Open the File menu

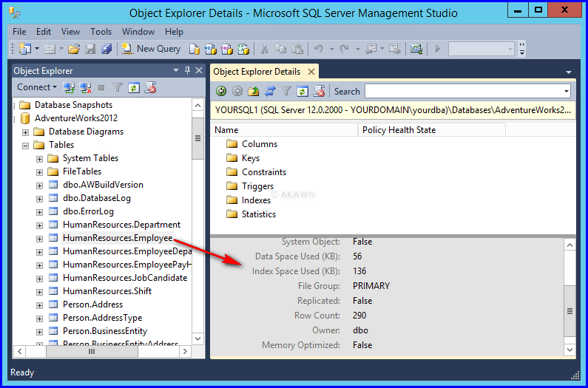pyautogui.click(x=19, y=32)
